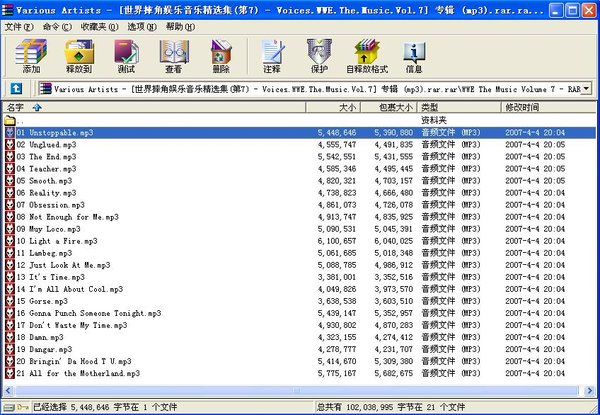The image size is (600, 415).
Task: Click the horizontal scrollbar right arrow
Action: coord(590,391)
